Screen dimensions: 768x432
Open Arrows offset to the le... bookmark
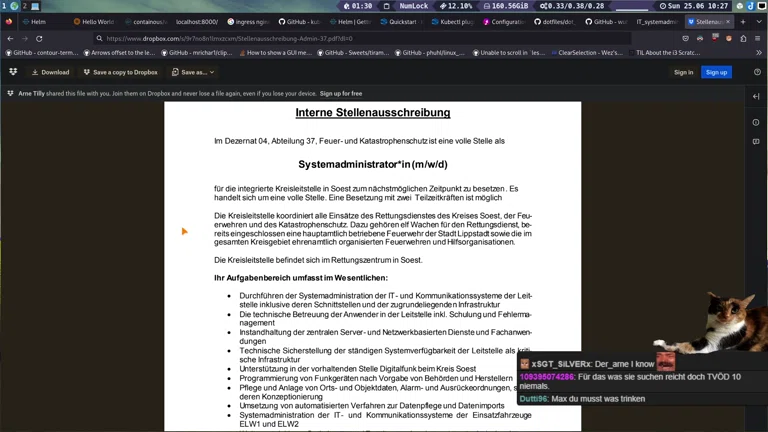point(119,52)
